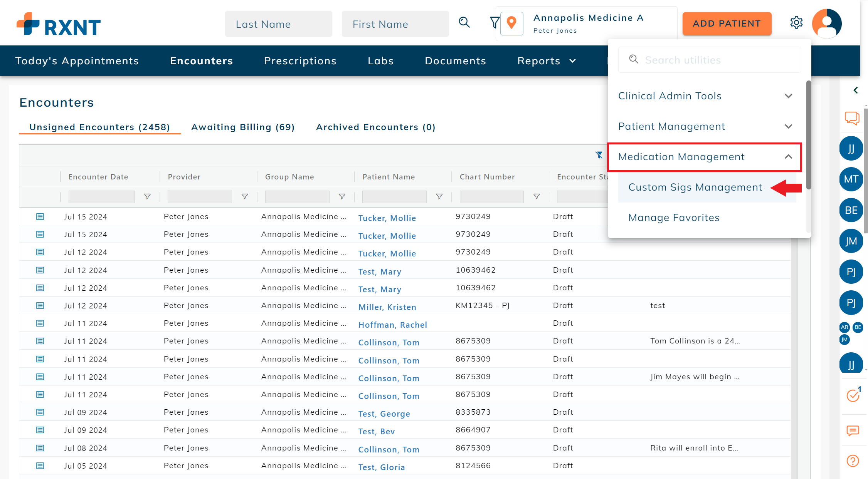Open the messages icon in sidebar
The height and width of the screenshot is (479, 868).
coord(853,430)
